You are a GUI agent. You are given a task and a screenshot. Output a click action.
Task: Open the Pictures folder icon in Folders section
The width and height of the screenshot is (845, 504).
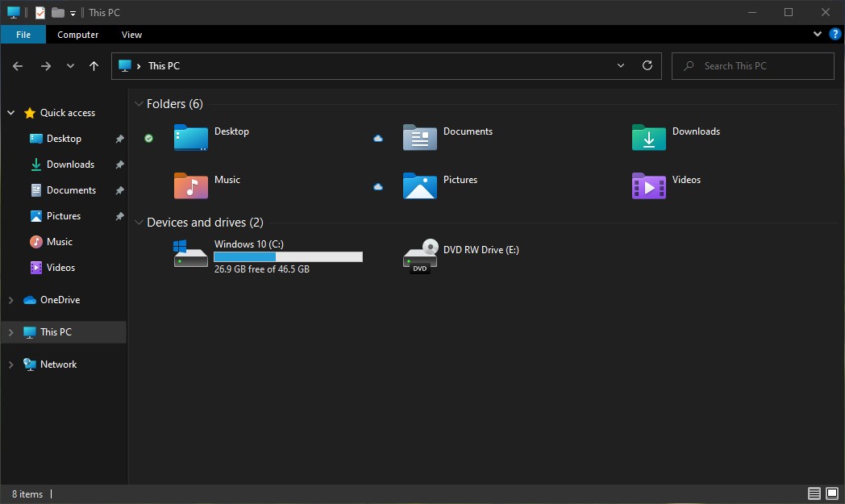(x=420, y=186)
